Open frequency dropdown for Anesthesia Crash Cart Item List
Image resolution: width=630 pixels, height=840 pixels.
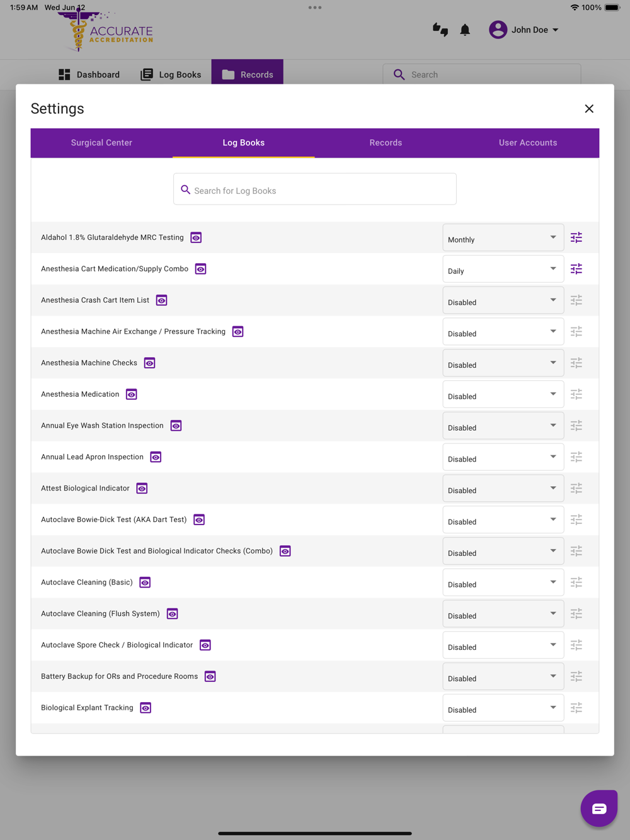coord(503,300)
